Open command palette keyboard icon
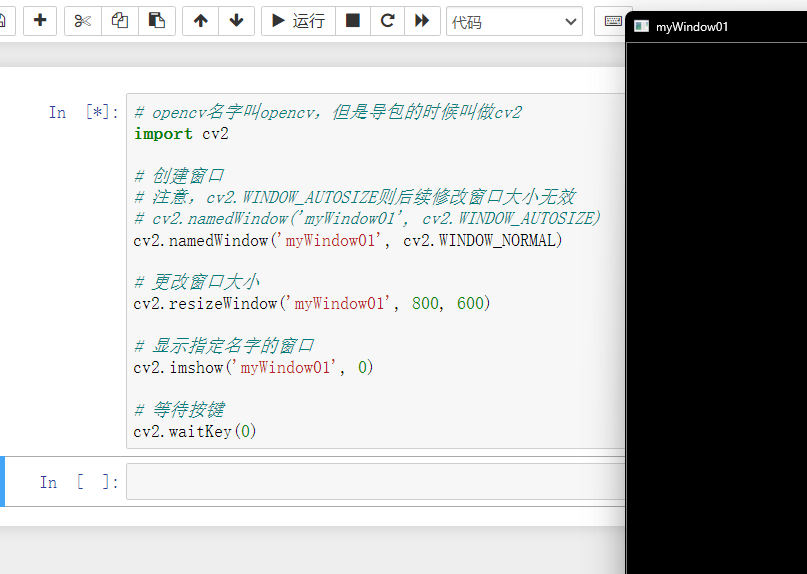The image size is (807, 574). pos(612,21)
